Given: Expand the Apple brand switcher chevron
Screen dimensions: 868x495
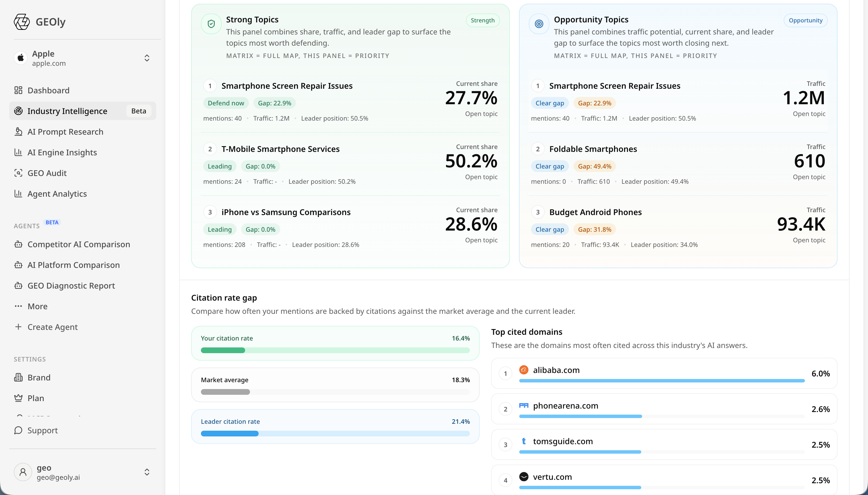Looking at the screenshot, I should click(x=147, y=58).
